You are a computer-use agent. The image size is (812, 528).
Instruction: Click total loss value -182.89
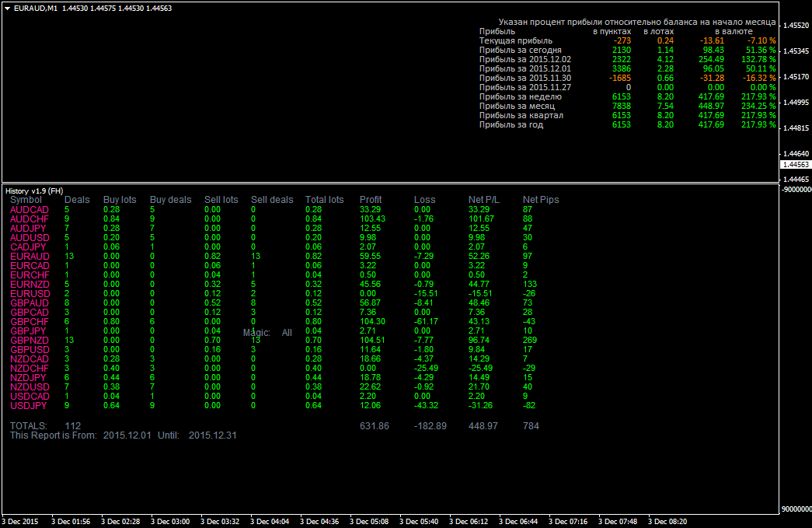click(x=430, y=426)
